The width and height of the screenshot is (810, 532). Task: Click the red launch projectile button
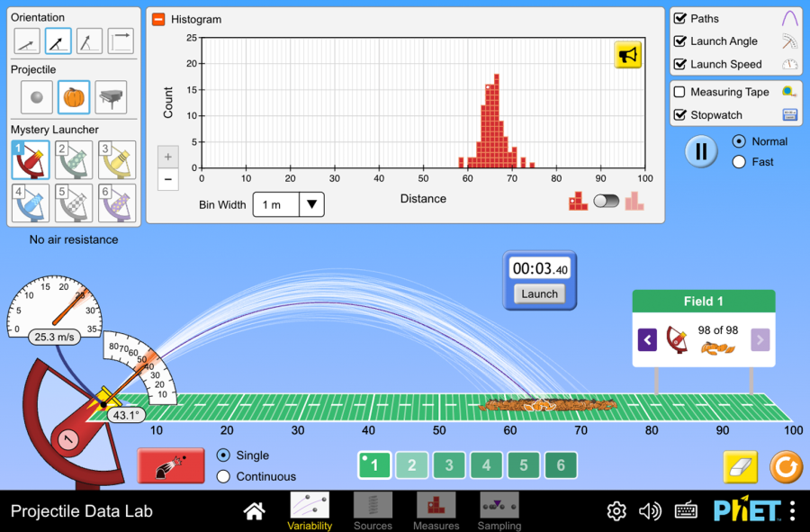point(171,465)
